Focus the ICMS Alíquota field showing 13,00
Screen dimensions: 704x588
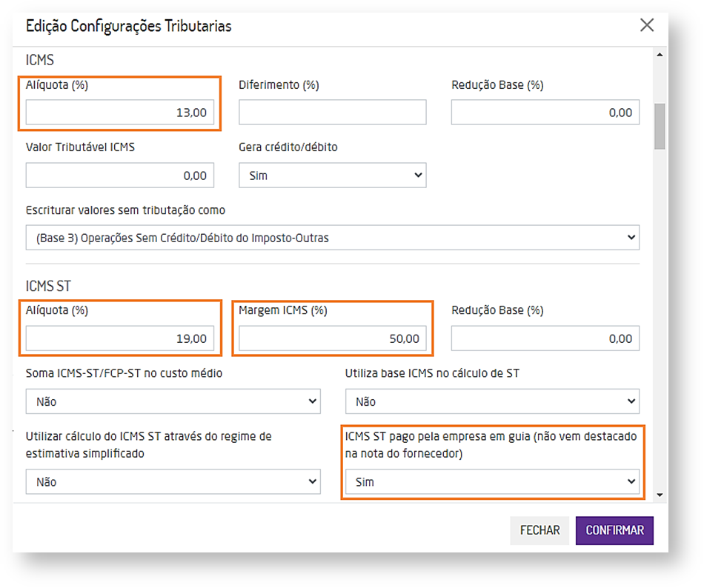pos(120,113)
